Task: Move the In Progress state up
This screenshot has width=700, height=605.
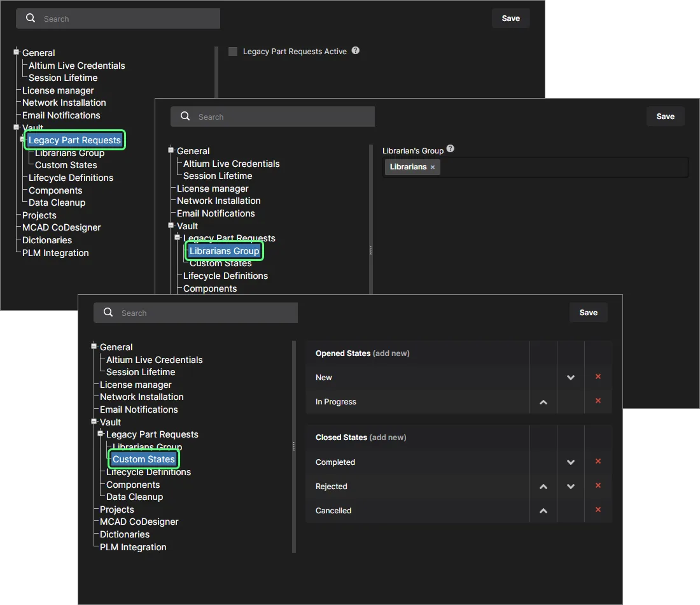Action: pos(543,402)
